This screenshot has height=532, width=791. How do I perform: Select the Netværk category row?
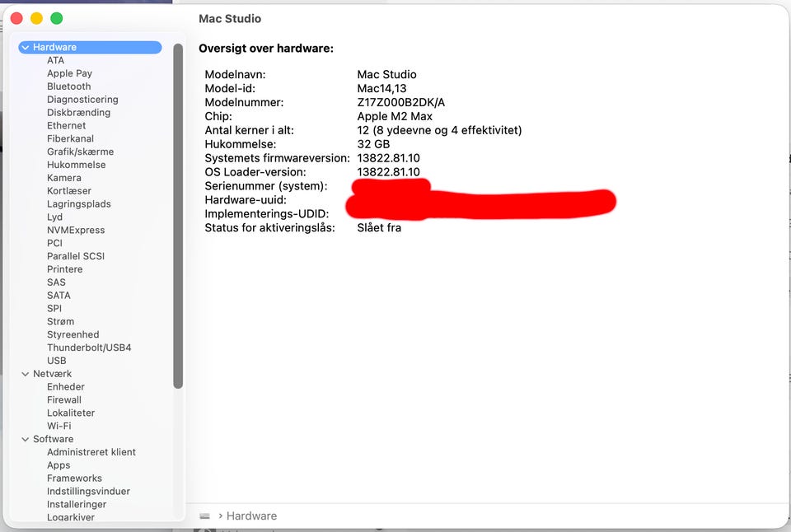[x=90, y=374]
